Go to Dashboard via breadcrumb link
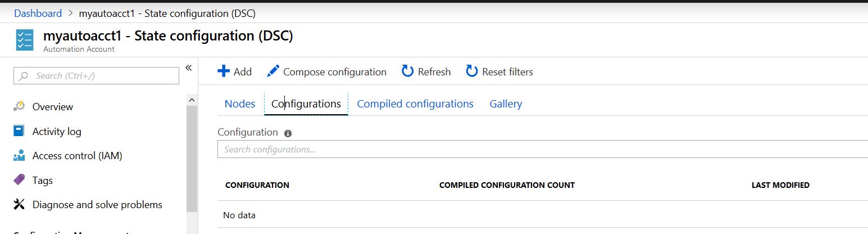The height and width of the screenshot is (234, 868). tap(38, 13)
